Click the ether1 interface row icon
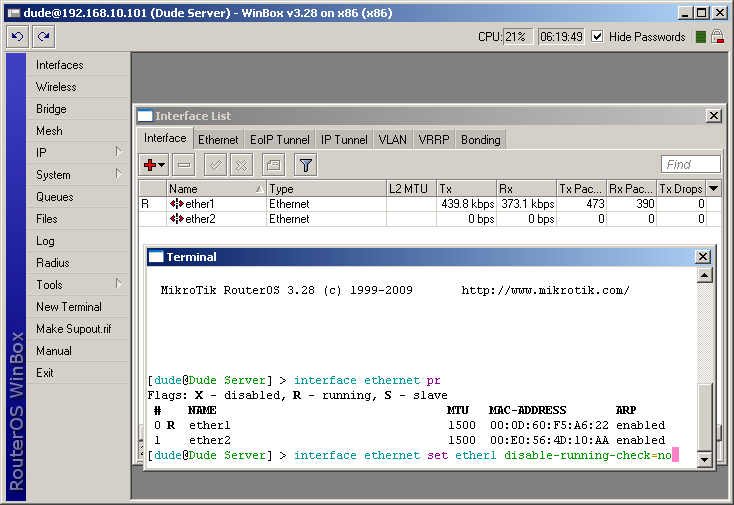The height and width of the screenshot is (505, 734). 176,204
